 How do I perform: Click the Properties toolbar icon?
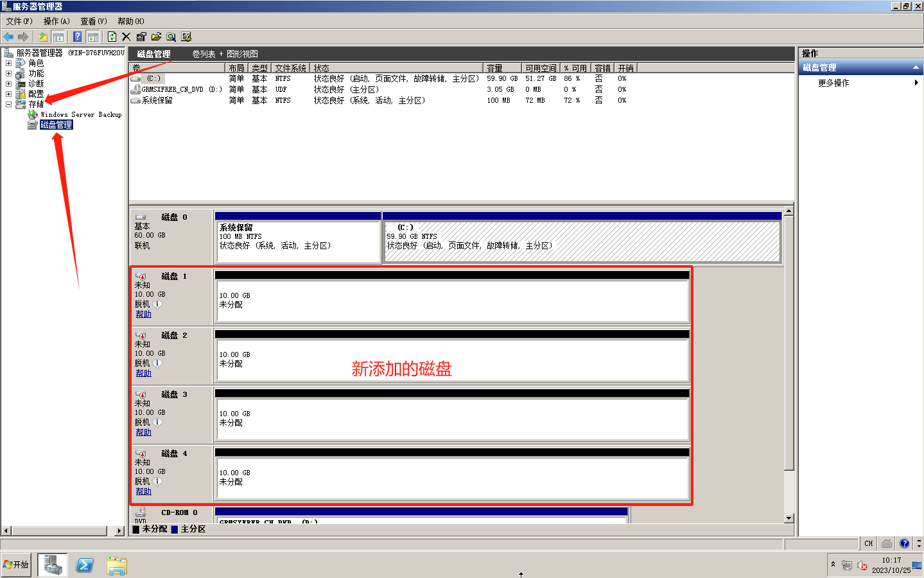click(x=141, y=37)
